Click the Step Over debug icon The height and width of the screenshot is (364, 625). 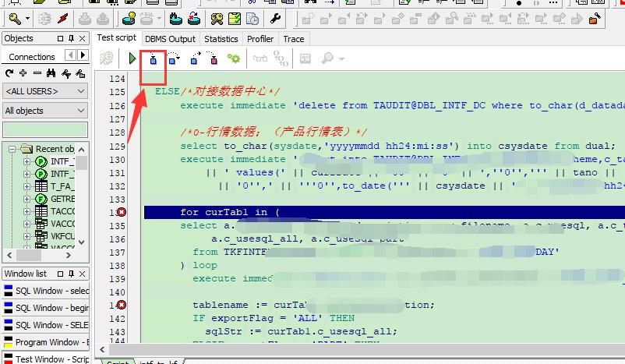tap(173, 59)
